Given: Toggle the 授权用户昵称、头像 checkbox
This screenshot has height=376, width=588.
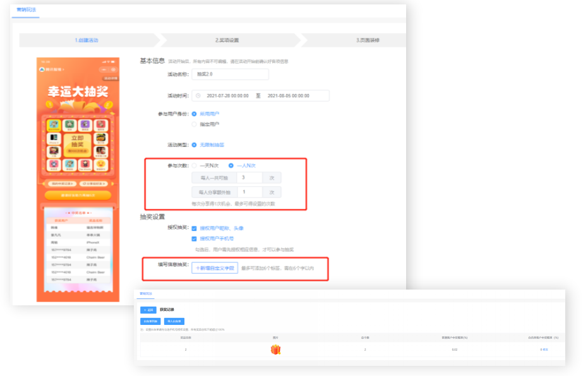Looking at the screenshot, I should [x=195, y=228].
